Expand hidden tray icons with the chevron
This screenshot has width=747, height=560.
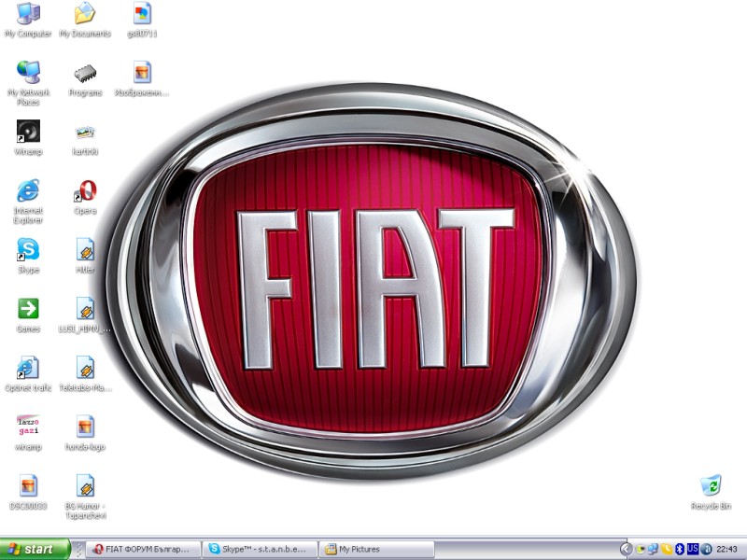click(x=627, y=549)
